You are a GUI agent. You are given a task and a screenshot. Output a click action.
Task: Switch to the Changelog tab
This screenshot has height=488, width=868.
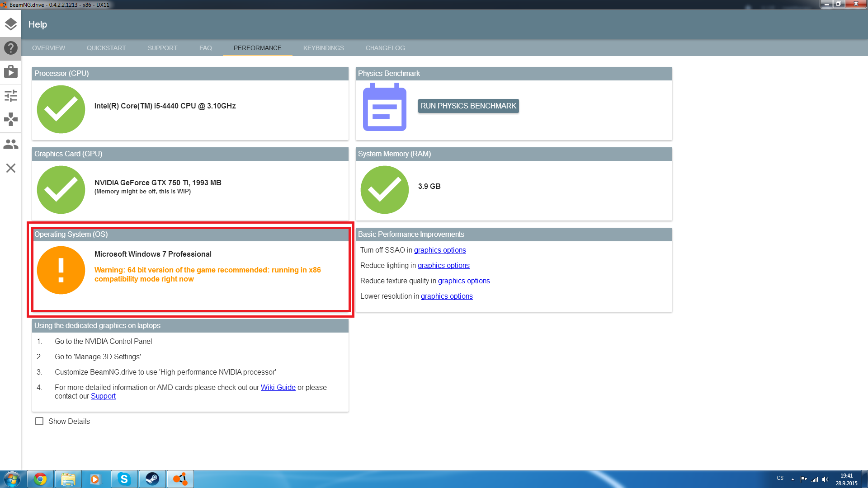coord(385,48)
